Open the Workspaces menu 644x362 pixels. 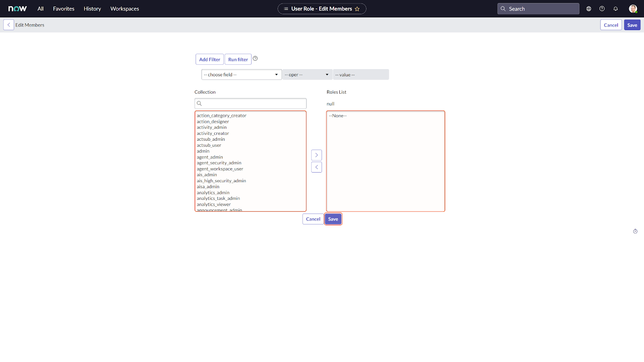coord(124,9)
